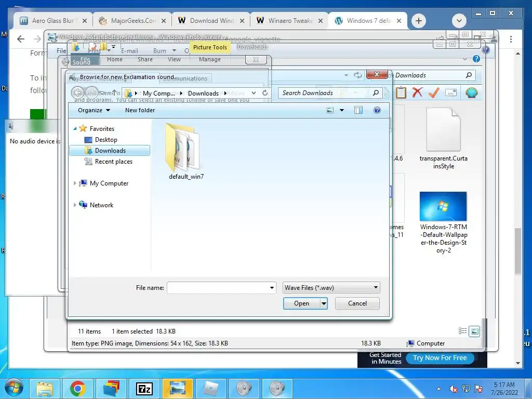Select the transparent.CurtainsStyle file in Explorer

(443, 139)
